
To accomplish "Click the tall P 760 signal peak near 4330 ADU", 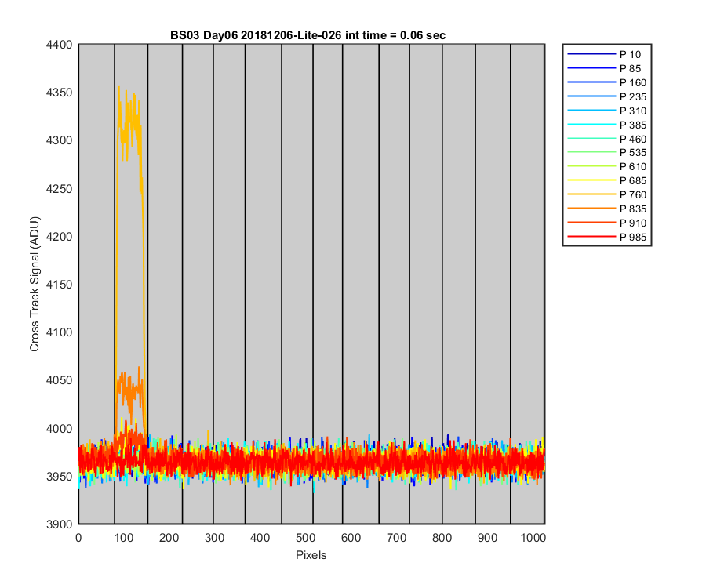I will point(129,122).
